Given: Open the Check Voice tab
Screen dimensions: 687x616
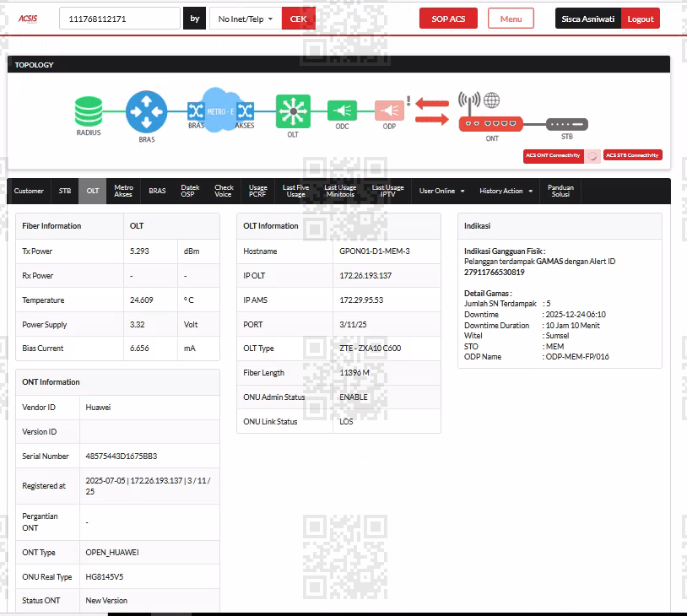Looking at the screenshot, I should click(x=224, y=191).
